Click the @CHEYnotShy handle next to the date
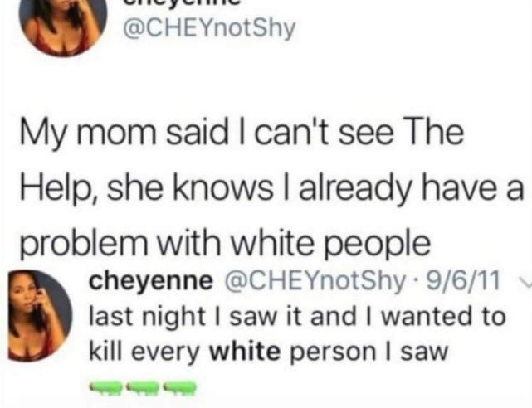This screenshot has height=408, width=532. [x=314, y=281]
